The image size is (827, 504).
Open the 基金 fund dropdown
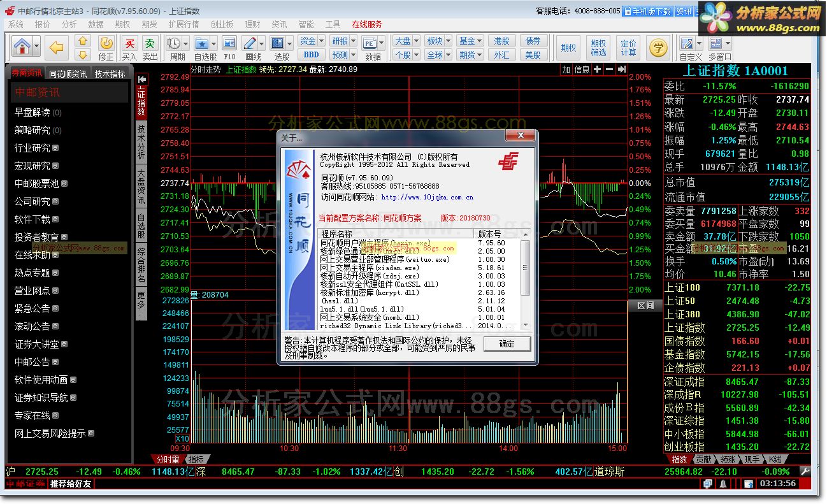(x=470, y=41)
